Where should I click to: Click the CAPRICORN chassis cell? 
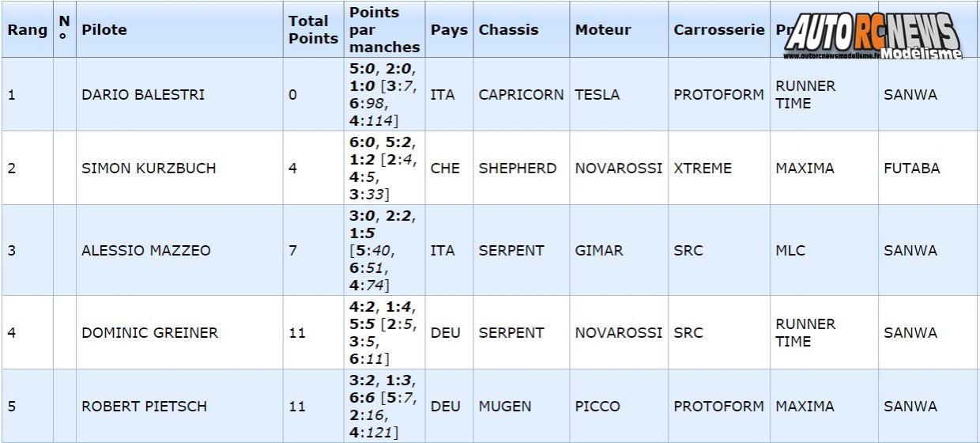pyautogui.click(x=521, y=95)
